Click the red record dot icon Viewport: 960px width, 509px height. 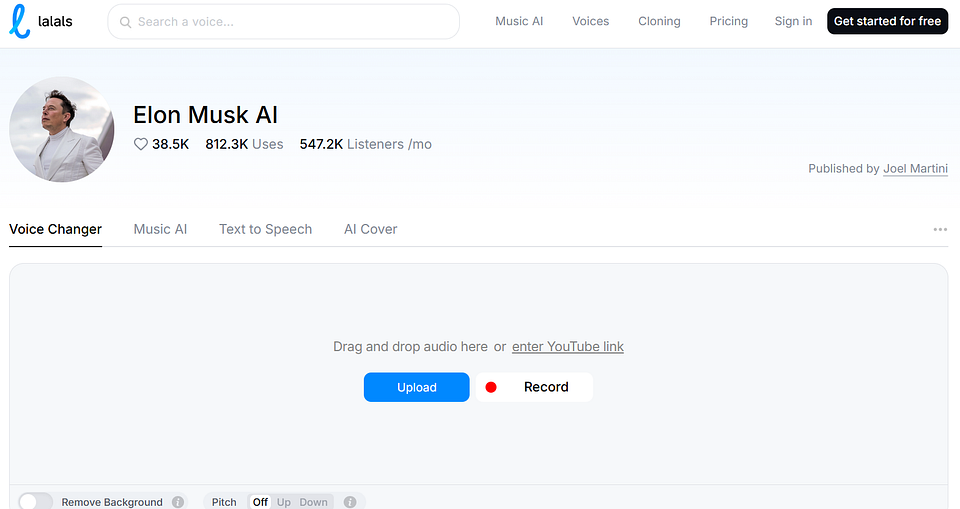coord(491,387)
